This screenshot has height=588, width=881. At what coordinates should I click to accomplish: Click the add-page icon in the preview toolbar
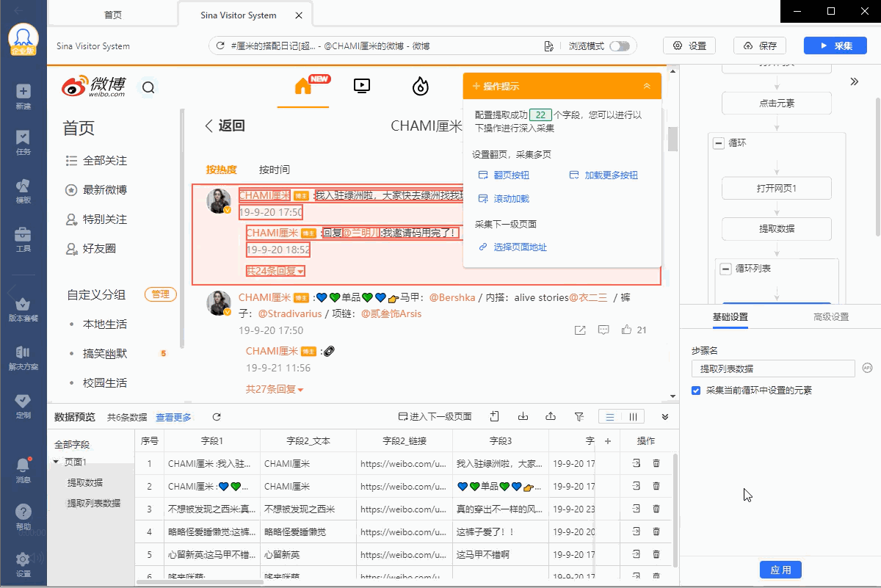(495, 416)
